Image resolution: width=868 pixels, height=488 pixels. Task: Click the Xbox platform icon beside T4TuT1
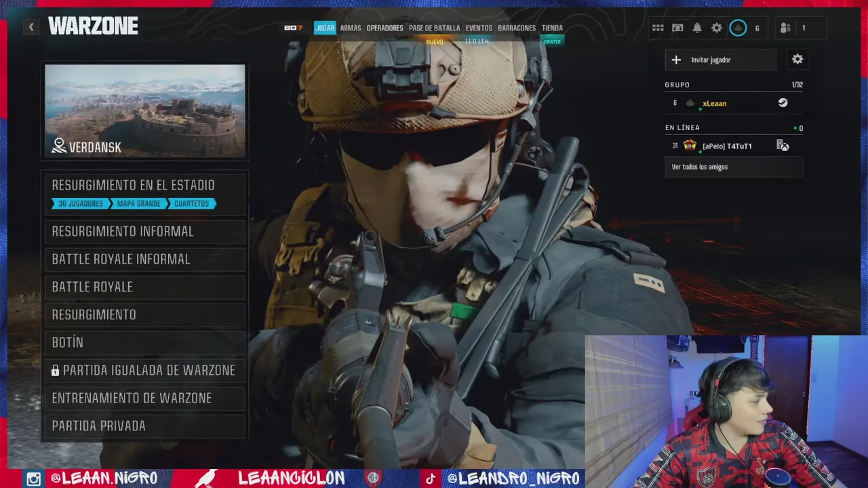click(783, 146)
